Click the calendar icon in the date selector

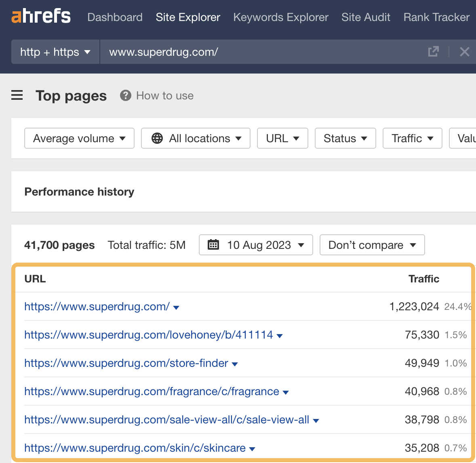coord(214,245)
